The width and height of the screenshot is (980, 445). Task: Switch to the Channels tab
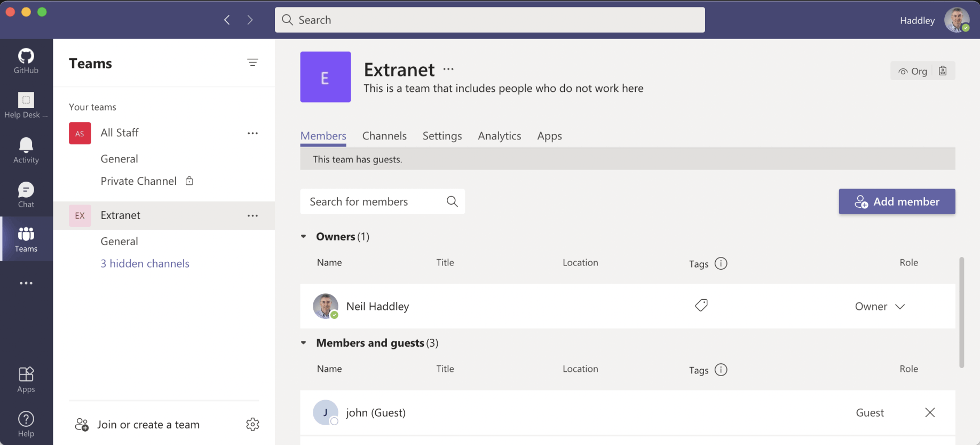tap(384, 136)
